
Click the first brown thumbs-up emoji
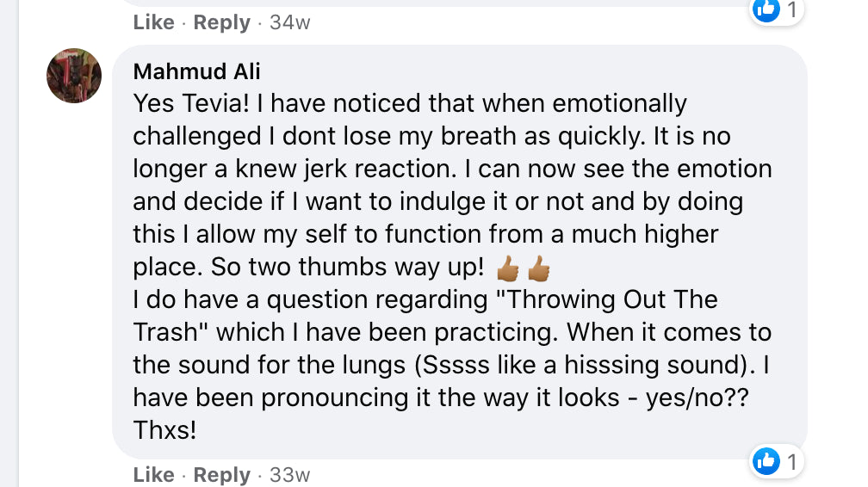[508, 269]
